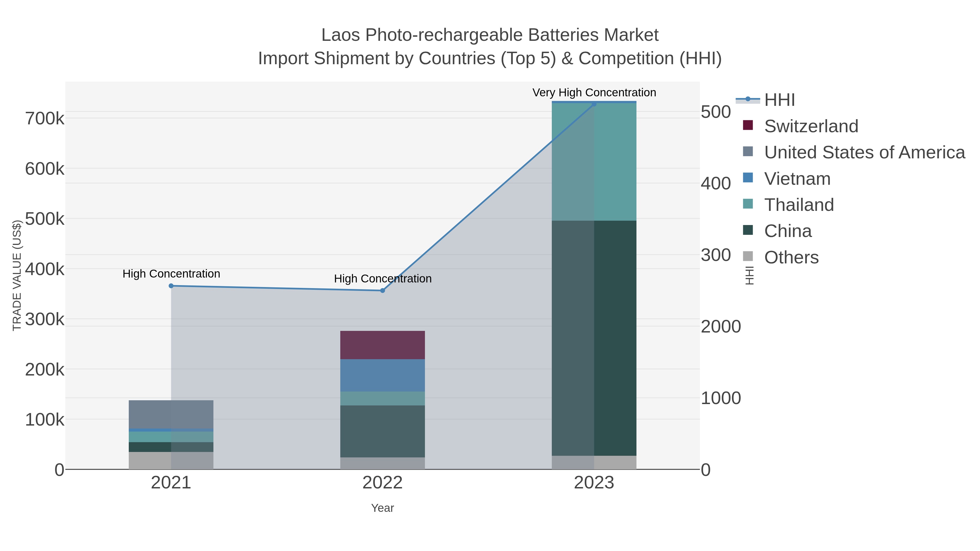
Task: Select the 2021 HHI data point
Action: click(x=171, y=286)
